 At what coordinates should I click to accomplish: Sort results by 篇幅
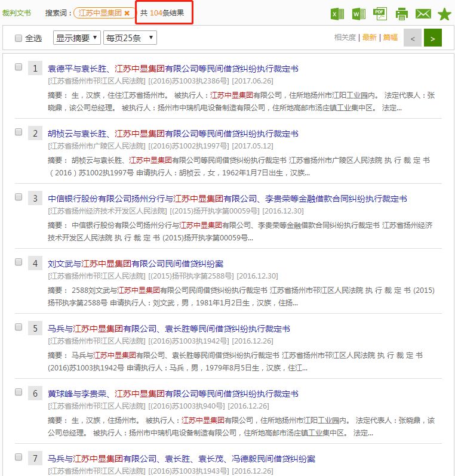390,38
